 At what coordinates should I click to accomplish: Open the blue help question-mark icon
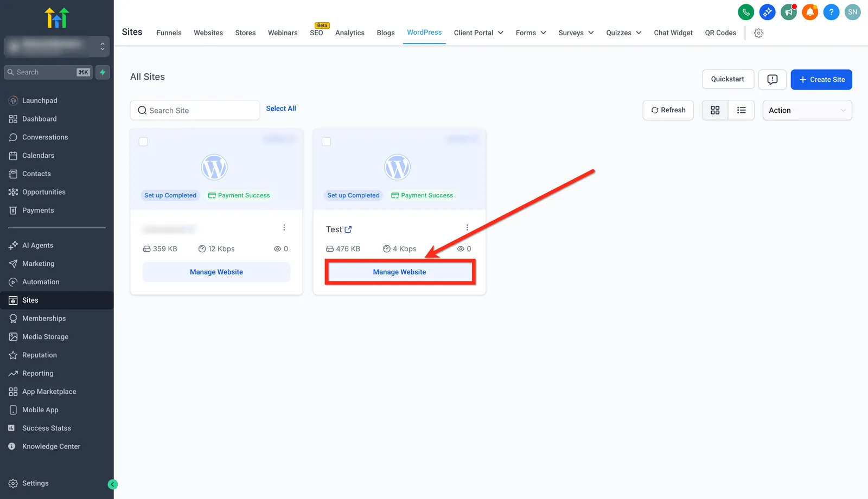pos(831,12)
